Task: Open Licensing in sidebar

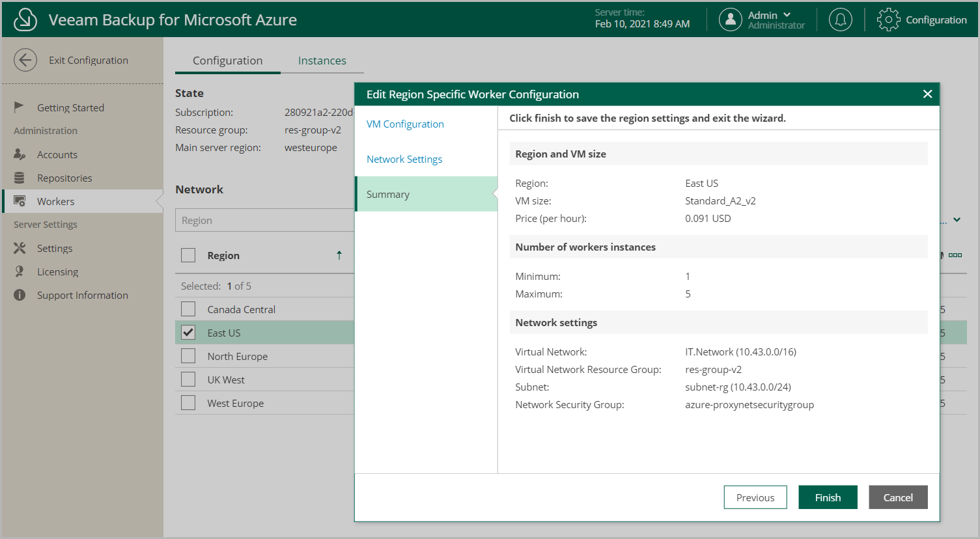Action: (57, 271)
